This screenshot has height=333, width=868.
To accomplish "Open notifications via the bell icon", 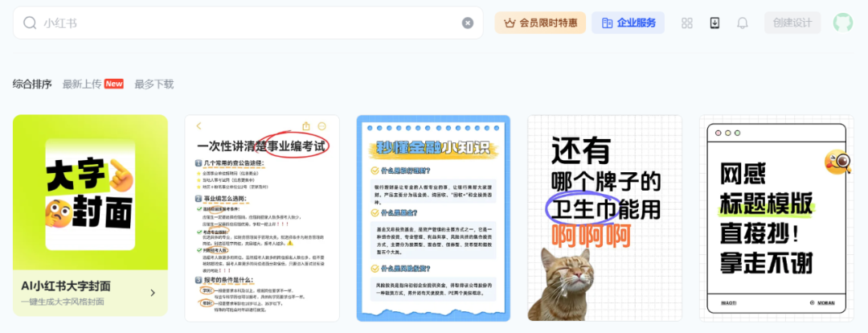I will point(743,23).
